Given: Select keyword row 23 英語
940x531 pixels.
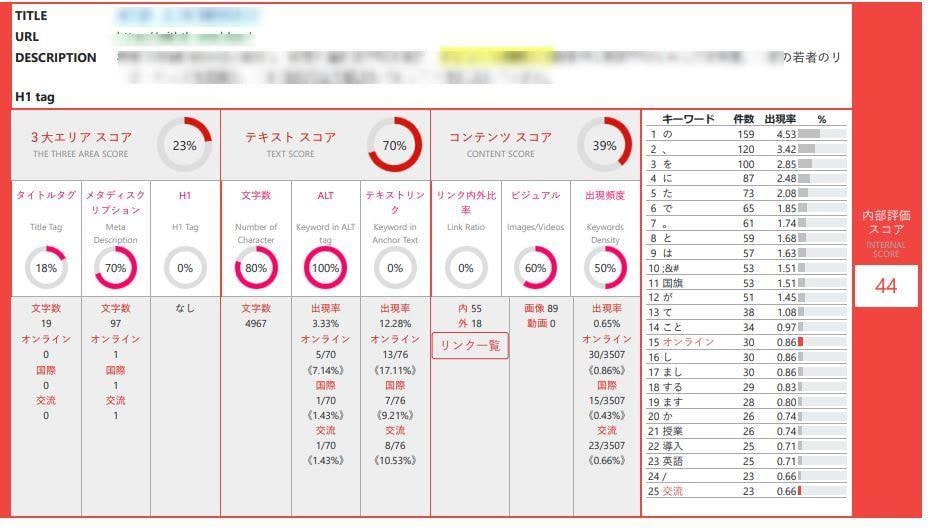Looking at the screenshot, I should point(746,461).
